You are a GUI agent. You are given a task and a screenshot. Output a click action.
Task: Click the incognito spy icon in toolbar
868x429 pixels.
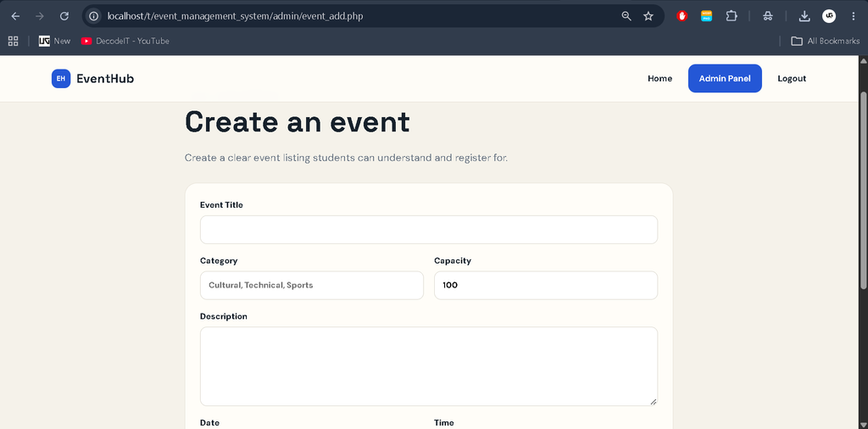click(767, 16)
